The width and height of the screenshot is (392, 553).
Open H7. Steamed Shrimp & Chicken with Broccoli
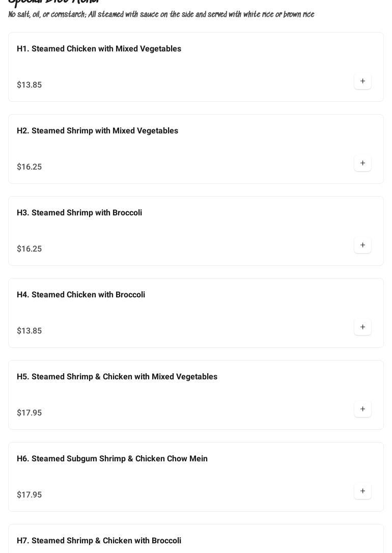tap(99, 541)
